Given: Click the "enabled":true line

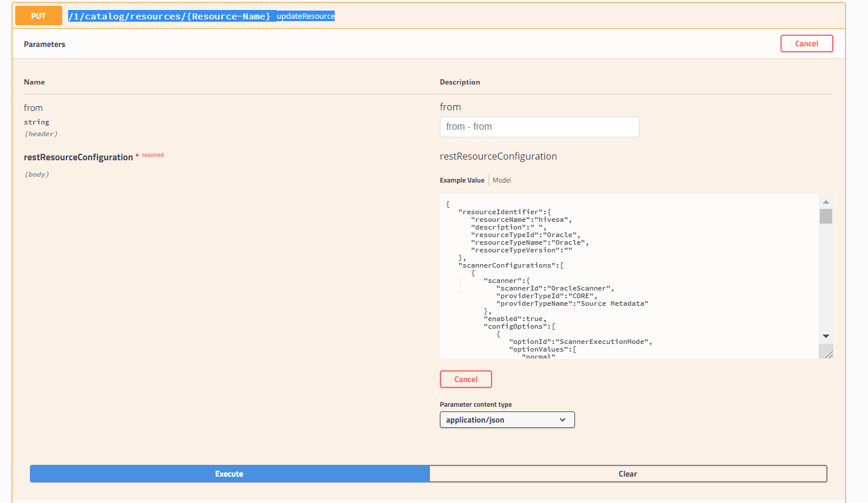Looking at the screenshot, I should click(x=515, y=319).
